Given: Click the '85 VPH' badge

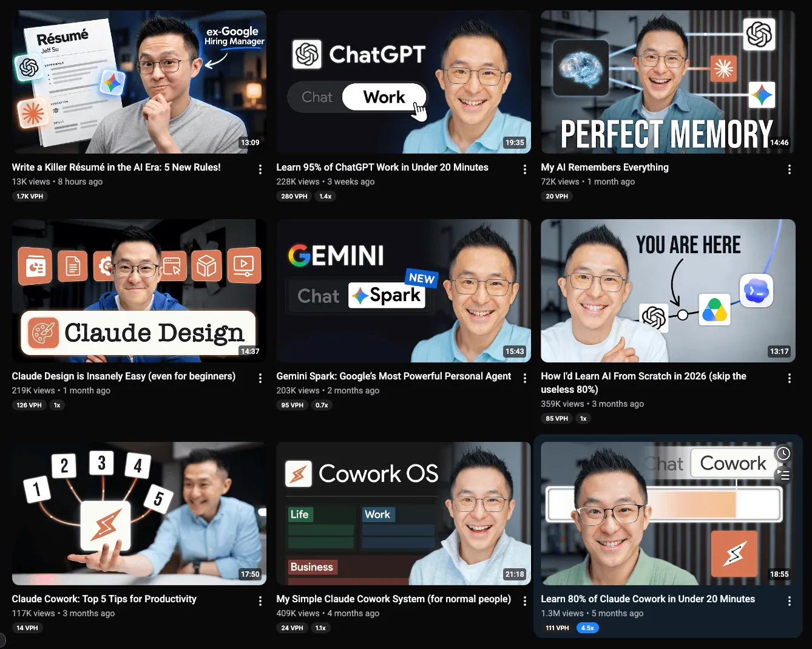Looking at the screenshot, I should tap(557, 418).
